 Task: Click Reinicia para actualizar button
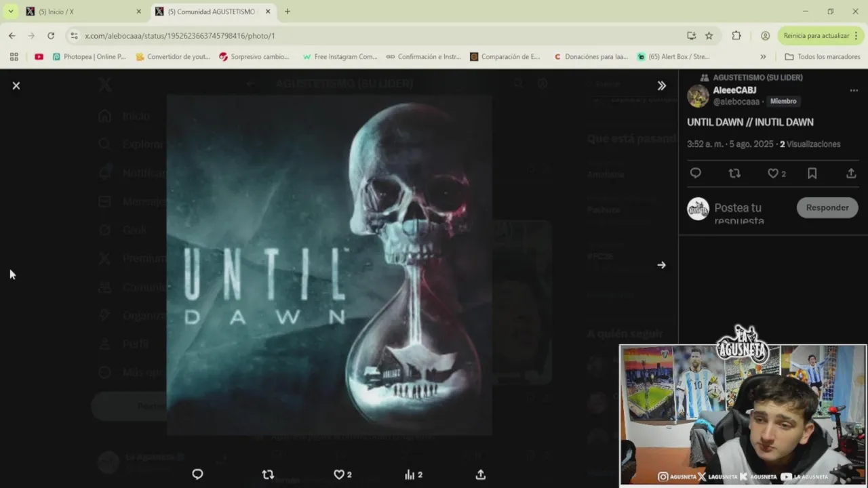click(x=821, y=35)
